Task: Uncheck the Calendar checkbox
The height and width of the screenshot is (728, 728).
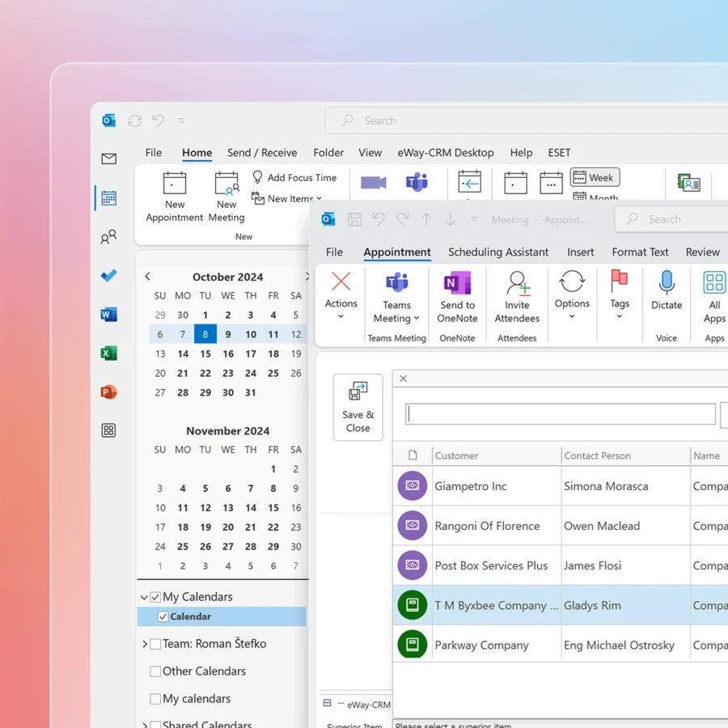Action: (x=163, y=616)
